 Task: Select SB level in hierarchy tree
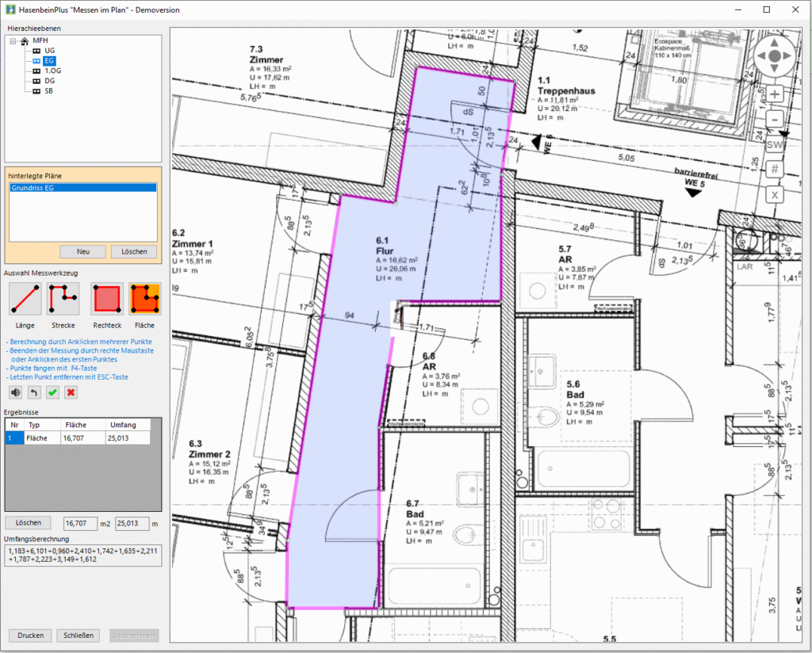pos(48,91)
